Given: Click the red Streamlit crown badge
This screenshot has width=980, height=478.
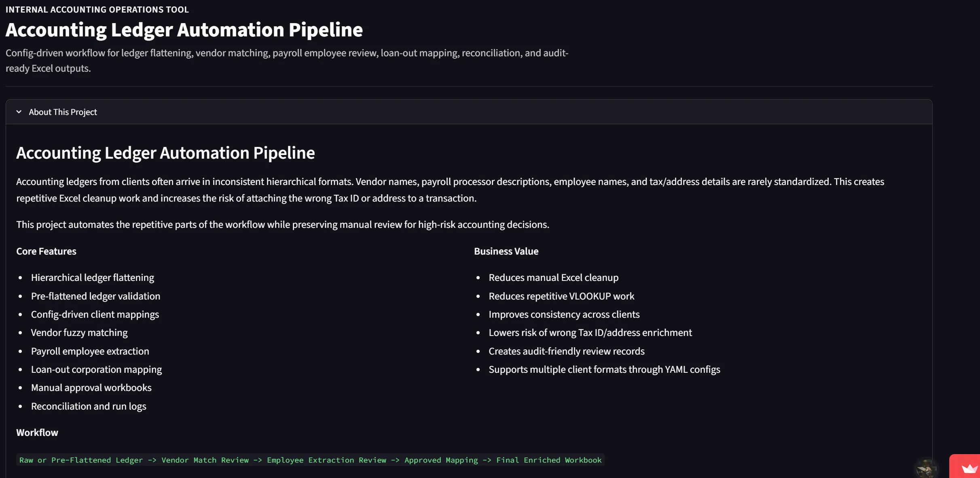Looking at the screenshot, I should pos(965,466).
